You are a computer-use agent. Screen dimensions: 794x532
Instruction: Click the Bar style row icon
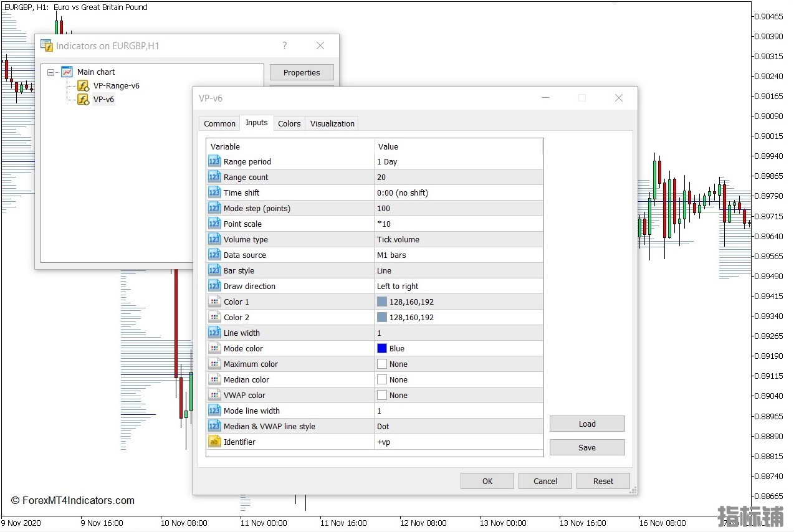[x=214, y=270]
